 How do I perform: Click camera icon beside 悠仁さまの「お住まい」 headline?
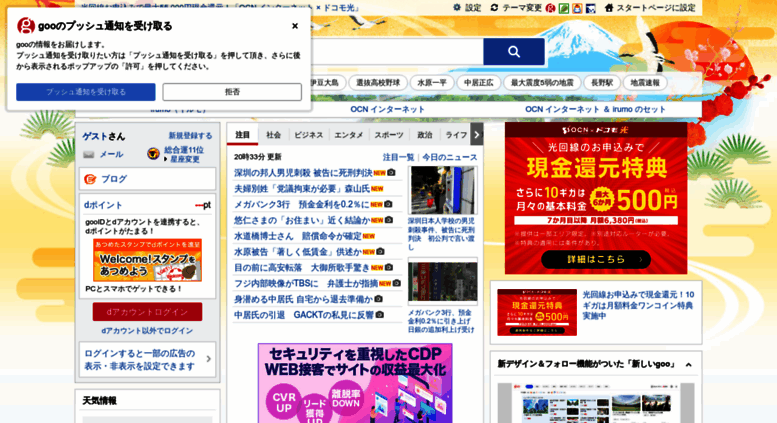389,219
